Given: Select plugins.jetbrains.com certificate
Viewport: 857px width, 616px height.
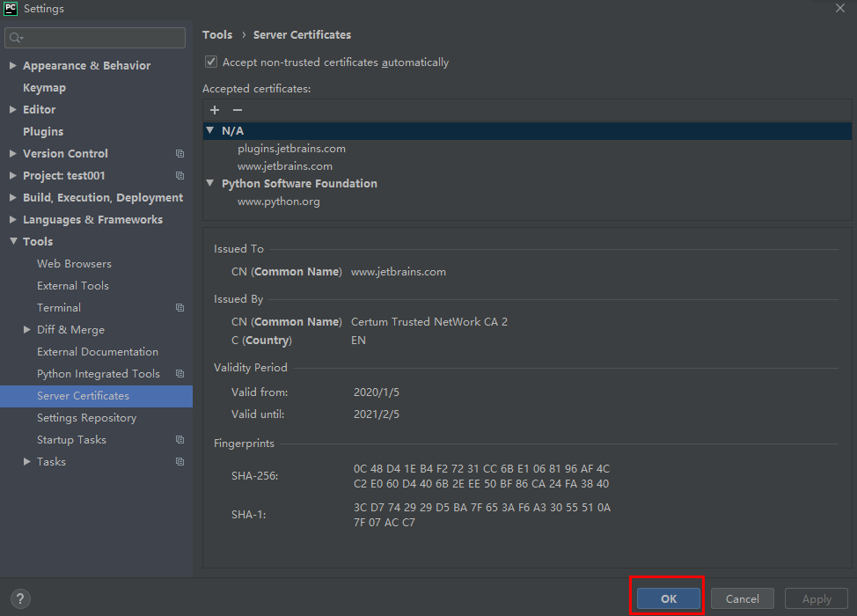Looking at the screenshot, I should (291, 149).
